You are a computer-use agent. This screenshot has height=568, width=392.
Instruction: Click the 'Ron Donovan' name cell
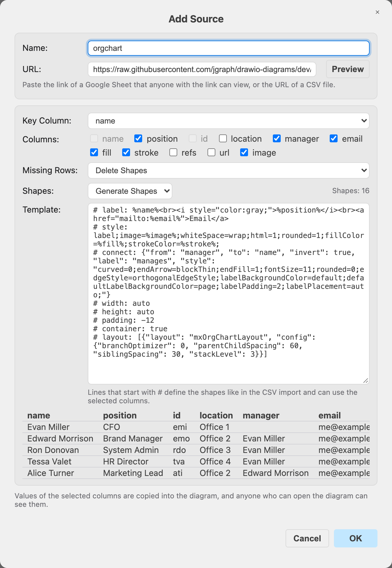(53, 450)
